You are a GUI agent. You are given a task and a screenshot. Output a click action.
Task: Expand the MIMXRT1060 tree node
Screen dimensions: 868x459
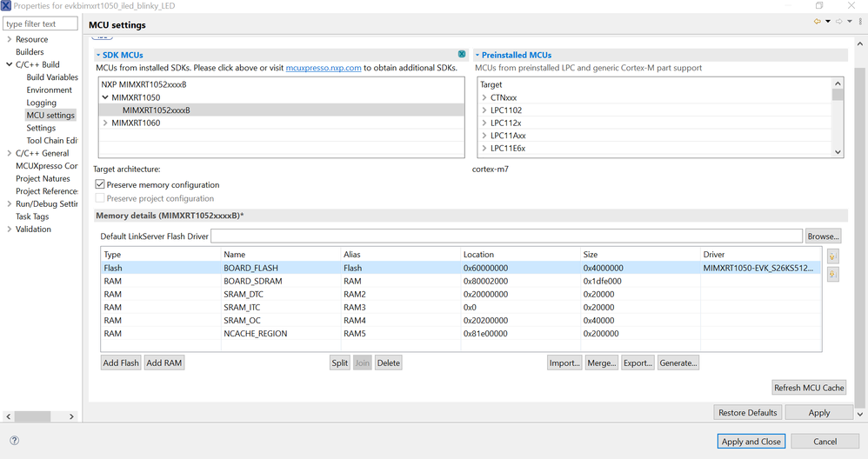coord(105,123)
